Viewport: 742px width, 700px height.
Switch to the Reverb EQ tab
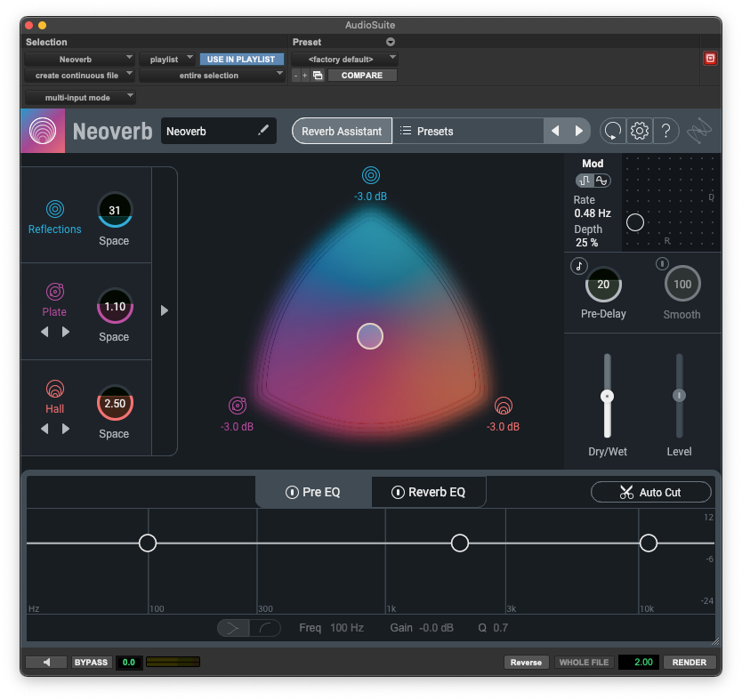pyautogui.click(x=429, y=492)
